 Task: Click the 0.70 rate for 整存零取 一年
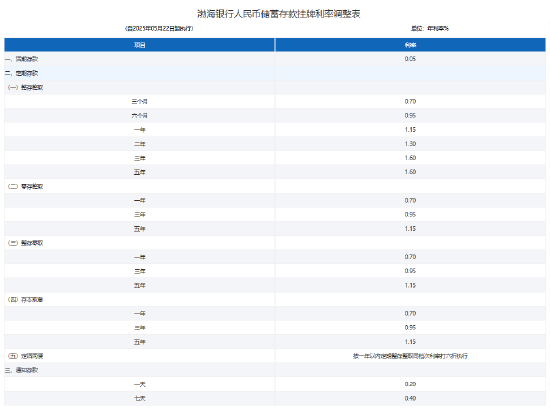coord(410,257)
